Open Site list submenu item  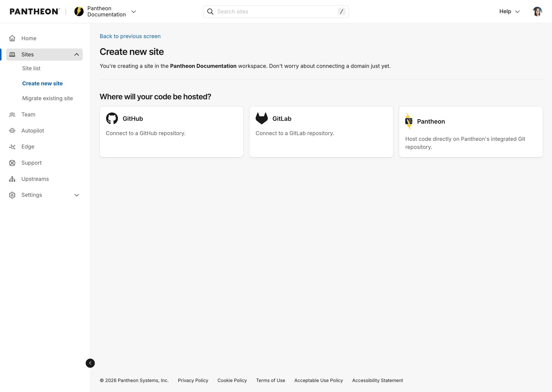[31, 68]
